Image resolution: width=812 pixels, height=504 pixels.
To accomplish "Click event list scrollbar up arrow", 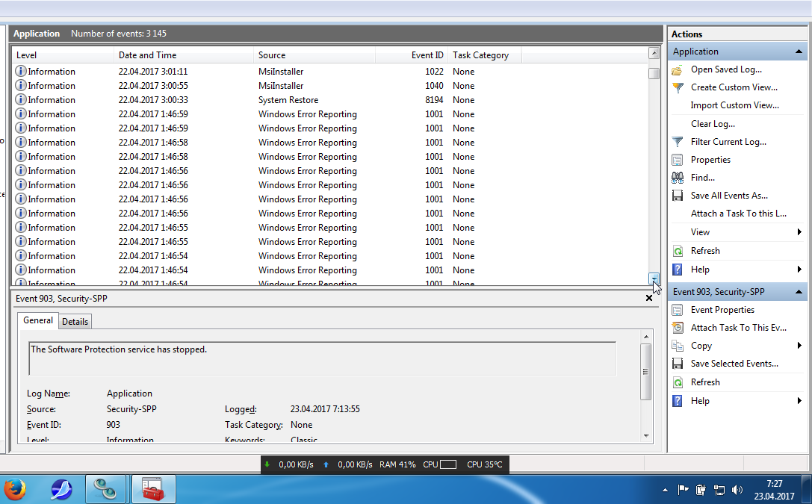I will point(654,53).
